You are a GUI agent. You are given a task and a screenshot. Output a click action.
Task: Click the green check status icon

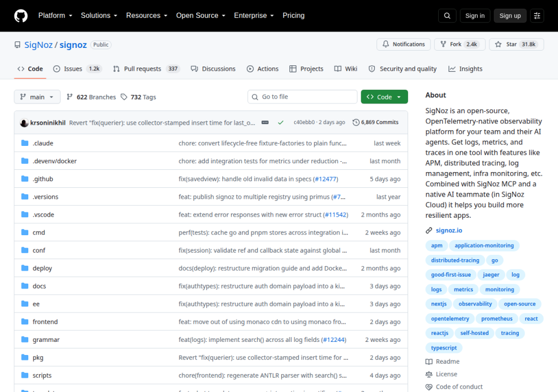pos(281,122)
